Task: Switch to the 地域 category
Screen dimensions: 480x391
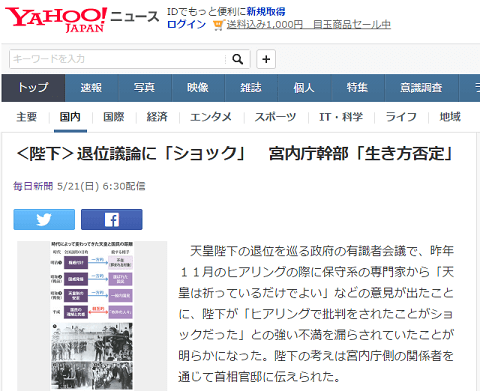Action: (450, 117)
